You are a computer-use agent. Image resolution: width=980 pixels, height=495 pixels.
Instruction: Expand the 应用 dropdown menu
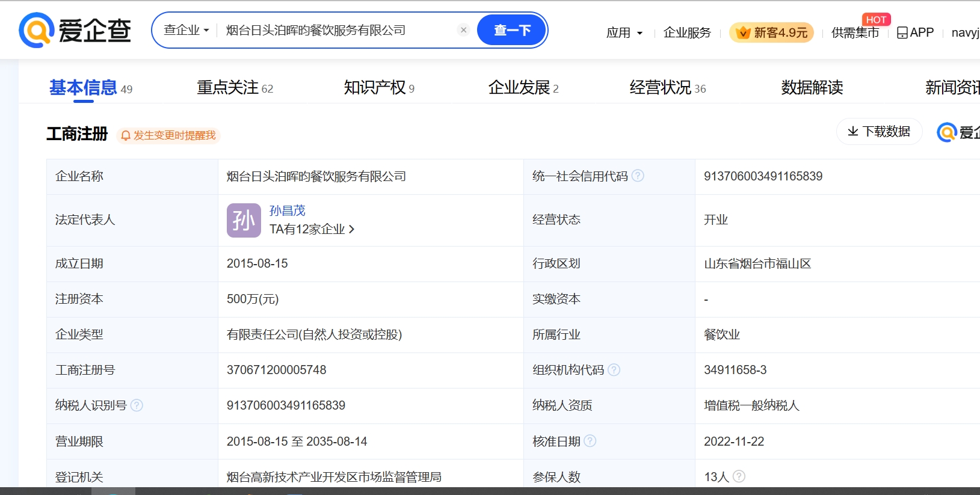click(x=624, y=32)
